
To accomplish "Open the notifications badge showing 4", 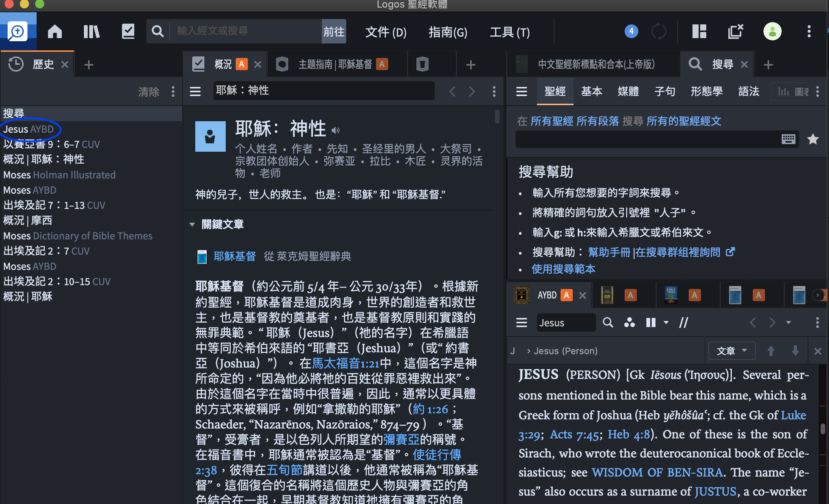I will pyautogui.click(x=631, y=31).
